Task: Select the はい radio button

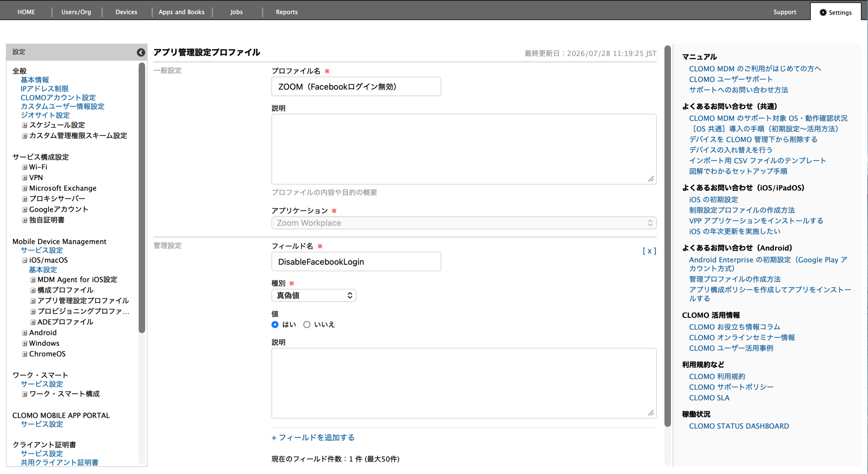Action: pyautogui.click(x=275, y=325)
